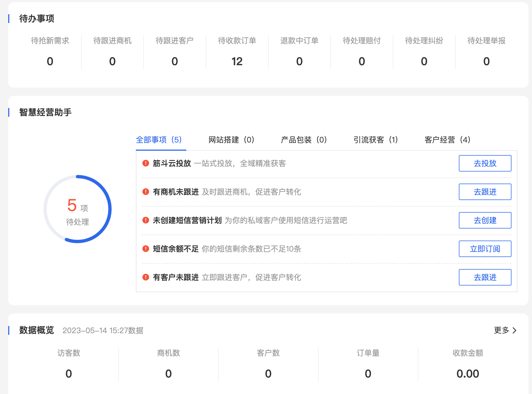Viewport: 532px width, 394px height.
Task: Open the 待处理赔付 count
Action: [x=362, y=61]
